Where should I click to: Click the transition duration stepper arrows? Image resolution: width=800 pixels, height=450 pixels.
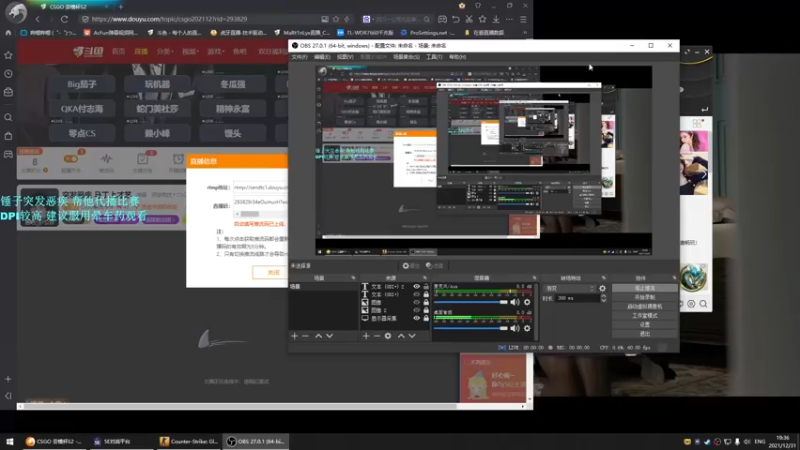pyautogui.click(x=604, y=298)
